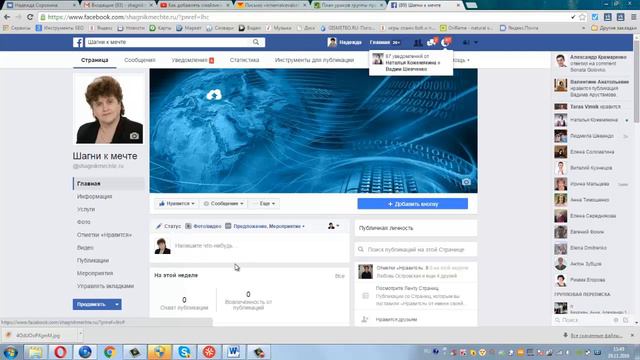Viewport: 640px width, 360px height.
Task: Select Отметки «Нравится» in sidebar
Action: coord(104,235)
